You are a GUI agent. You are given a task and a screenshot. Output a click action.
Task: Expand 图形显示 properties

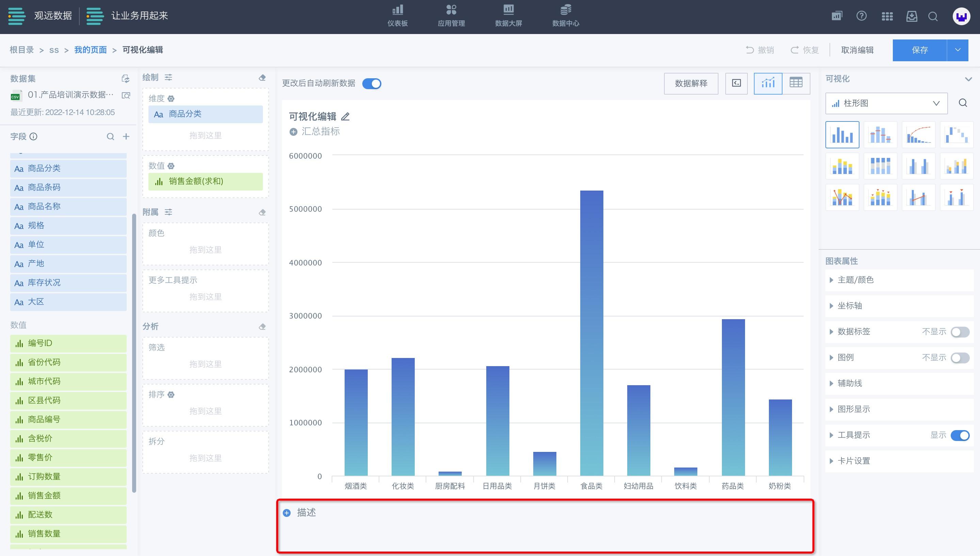click(x=899, y=409)
